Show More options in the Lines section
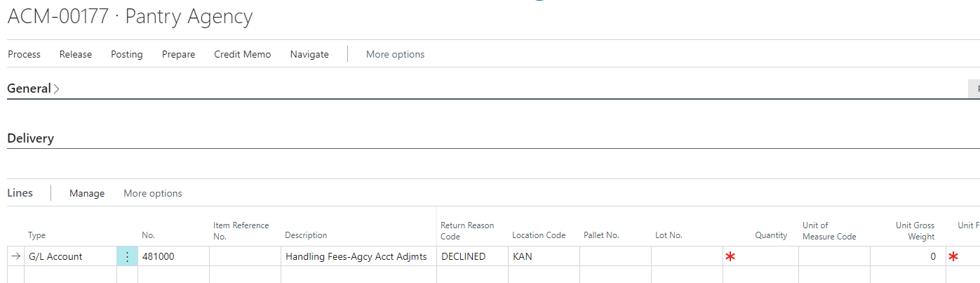Screen dimensions: 980x283 [153, 193]
